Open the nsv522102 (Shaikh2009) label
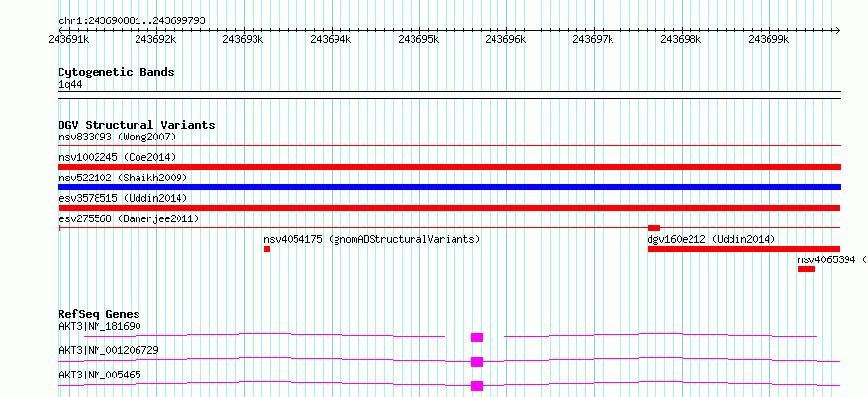Screen dimensions: 868x397 (x=123, y=178)
